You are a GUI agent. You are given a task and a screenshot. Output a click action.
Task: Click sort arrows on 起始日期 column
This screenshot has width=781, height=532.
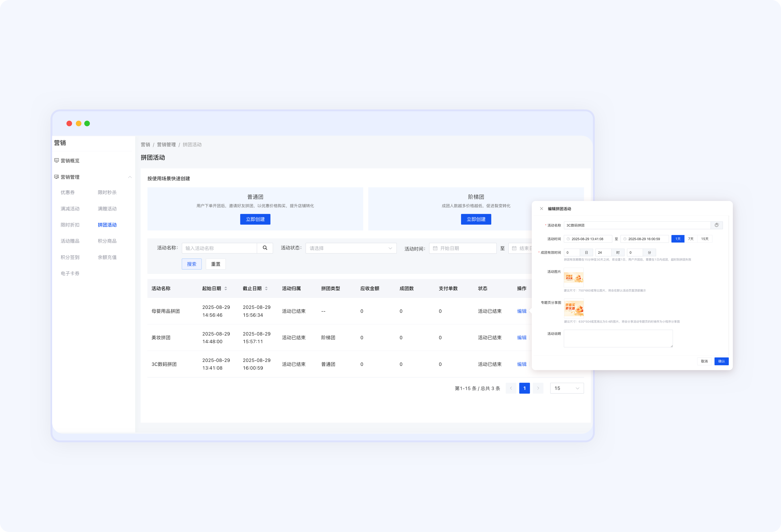click(226, 288)
